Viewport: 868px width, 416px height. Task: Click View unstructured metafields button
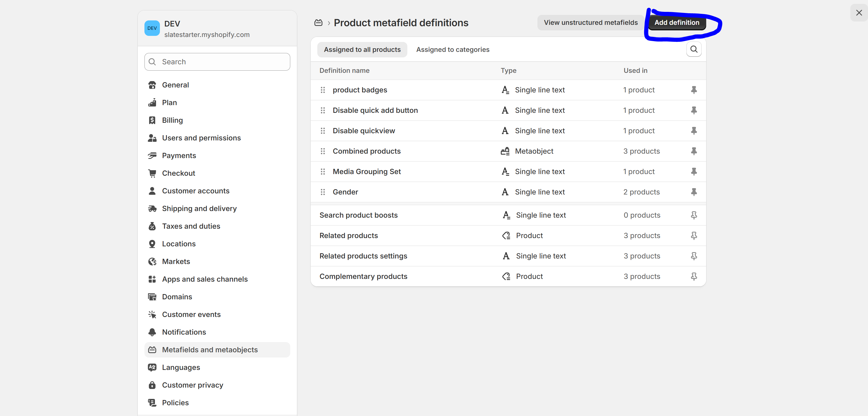point(591,23)
